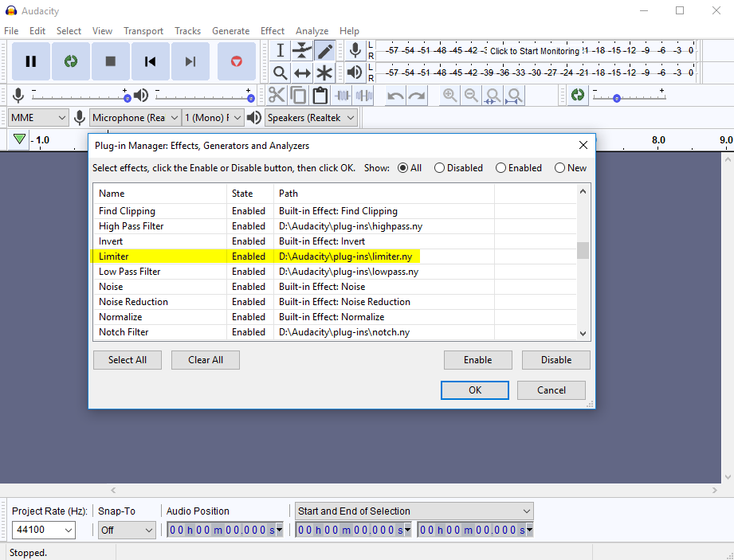Click the plug-in list scrollbar thumb
Screen dimensions: 734x560
583,250
